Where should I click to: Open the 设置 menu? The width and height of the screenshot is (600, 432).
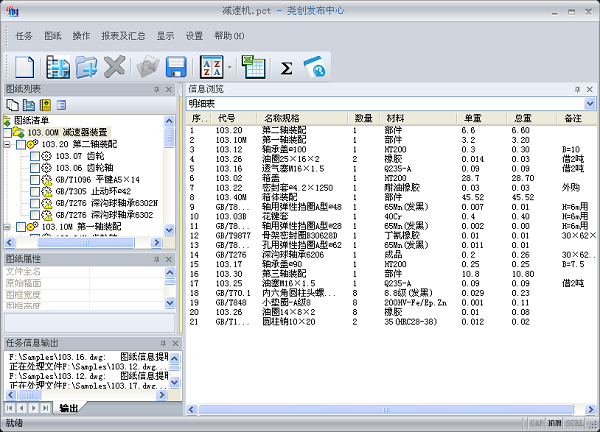tap(194, 35)
